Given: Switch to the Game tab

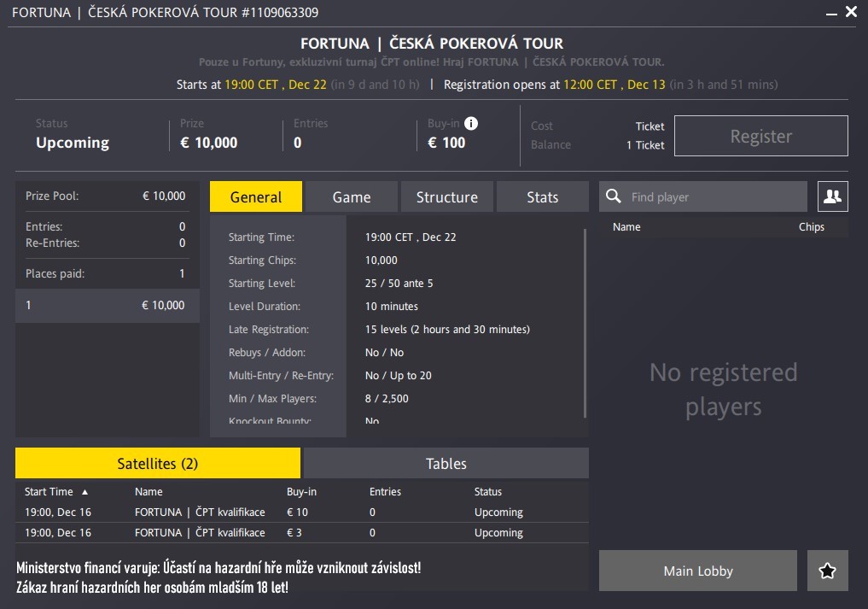Looking at the screenshot, I should (x=352, y=196).
